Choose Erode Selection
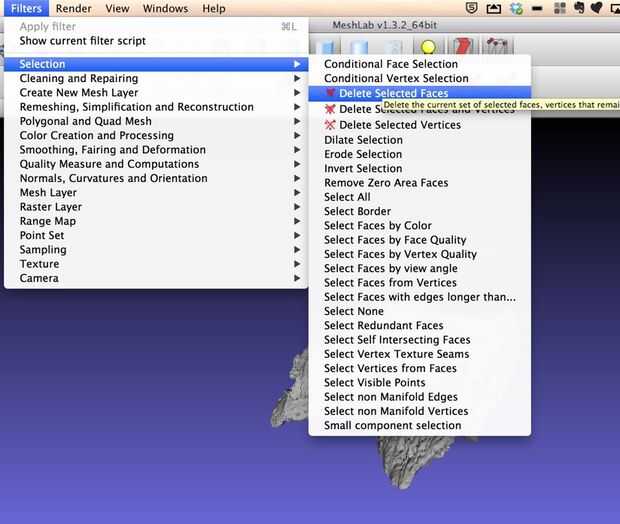 (420, 154)
